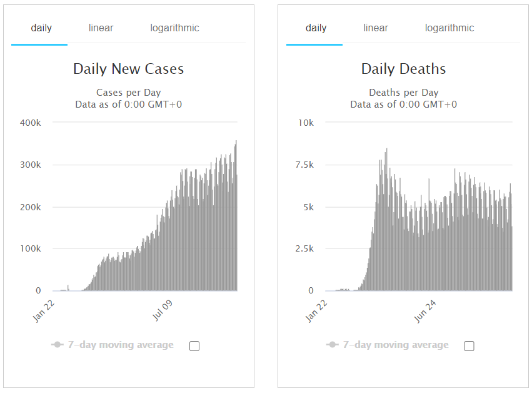Image resolution: width=532 pixels, height=393 pixels.
Task: Toggle the 7-day moving average legend under cases
Action: [x=121, y=345]
